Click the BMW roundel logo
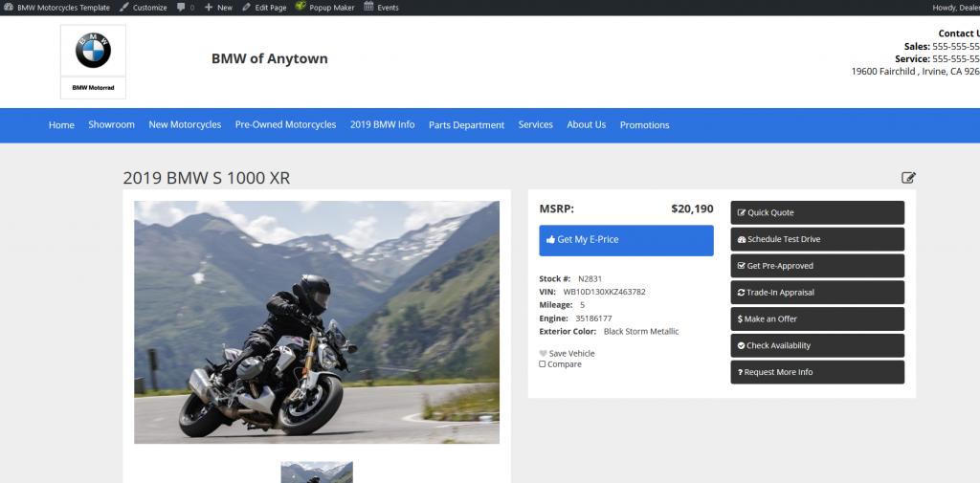980x483 pixels. [x=93, y=51]
